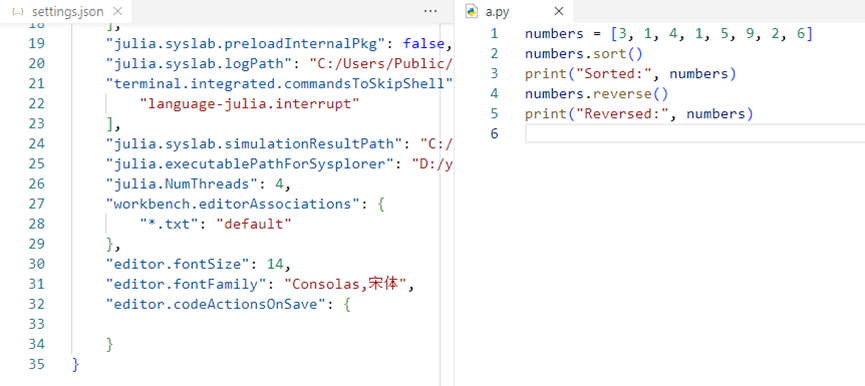Click line number 35 in settings.json gutter
Viewport: 865px width, 386px height.
point(36,364)
